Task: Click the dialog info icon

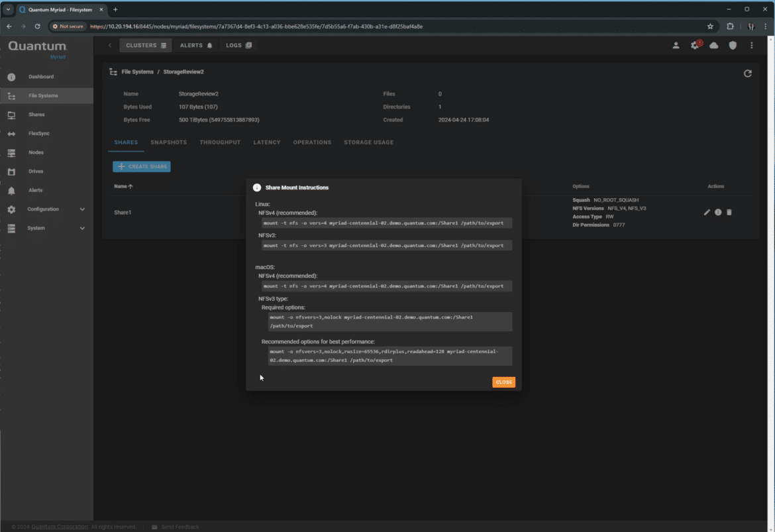Action: 257,188
